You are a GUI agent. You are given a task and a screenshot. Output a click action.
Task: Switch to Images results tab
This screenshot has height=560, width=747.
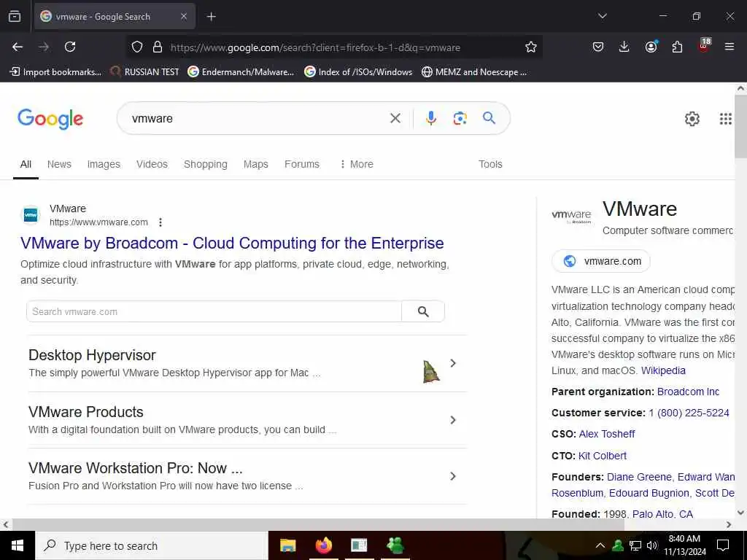104,164
